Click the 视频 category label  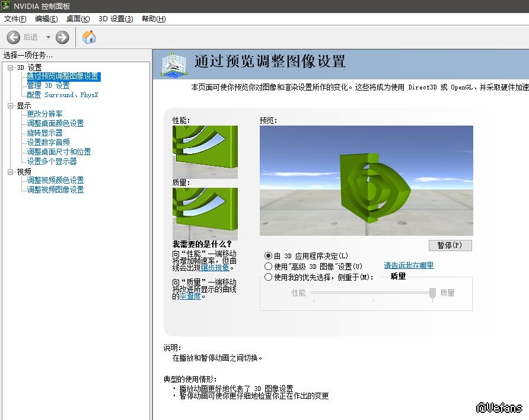24,172
